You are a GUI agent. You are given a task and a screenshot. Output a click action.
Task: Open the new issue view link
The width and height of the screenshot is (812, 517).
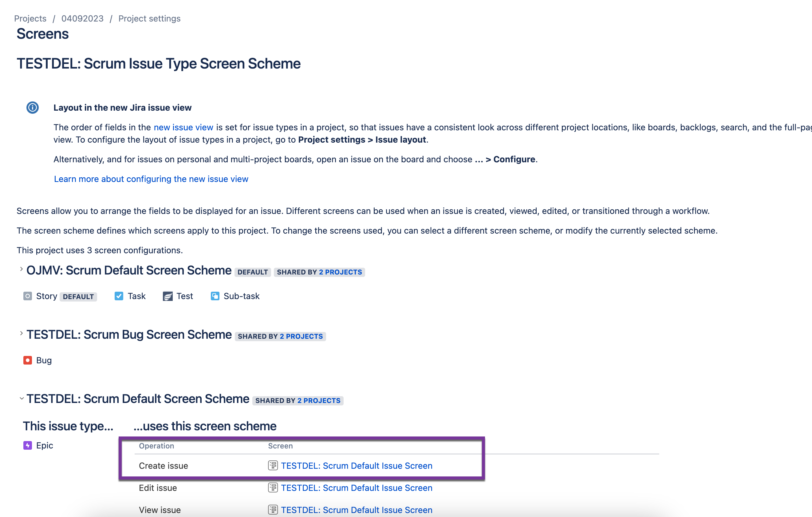183,127
